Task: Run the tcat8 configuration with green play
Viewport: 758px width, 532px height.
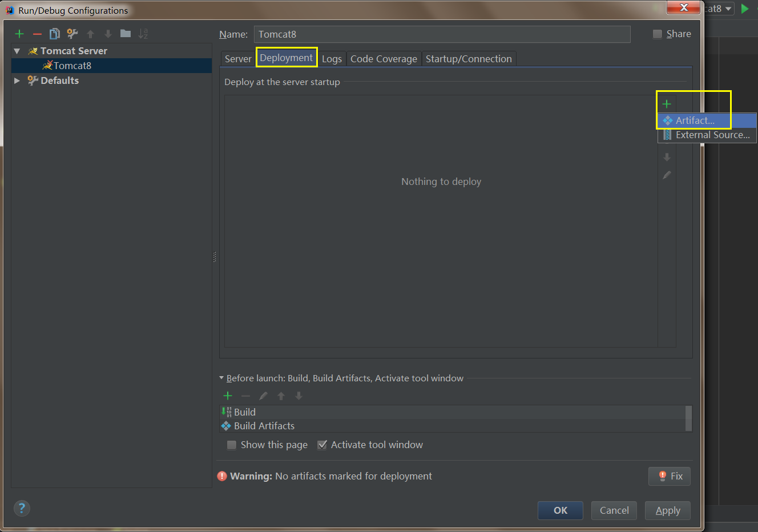Action: click(x=745, y=9)
